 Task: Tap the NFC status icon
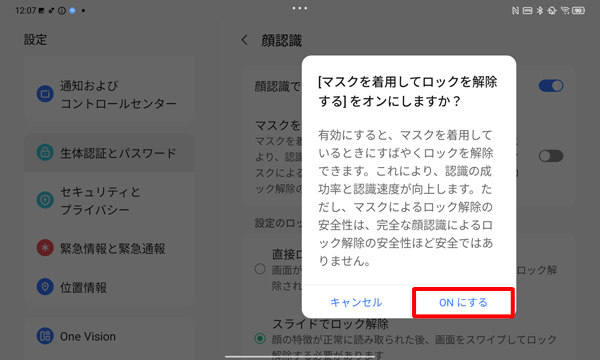pyautogui.click(x=515, y=11)
